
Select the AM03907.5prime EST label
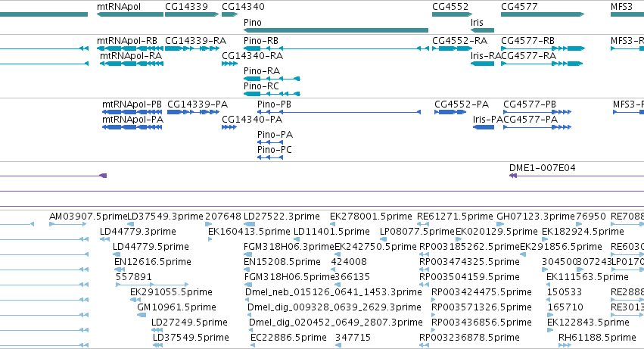88,217
